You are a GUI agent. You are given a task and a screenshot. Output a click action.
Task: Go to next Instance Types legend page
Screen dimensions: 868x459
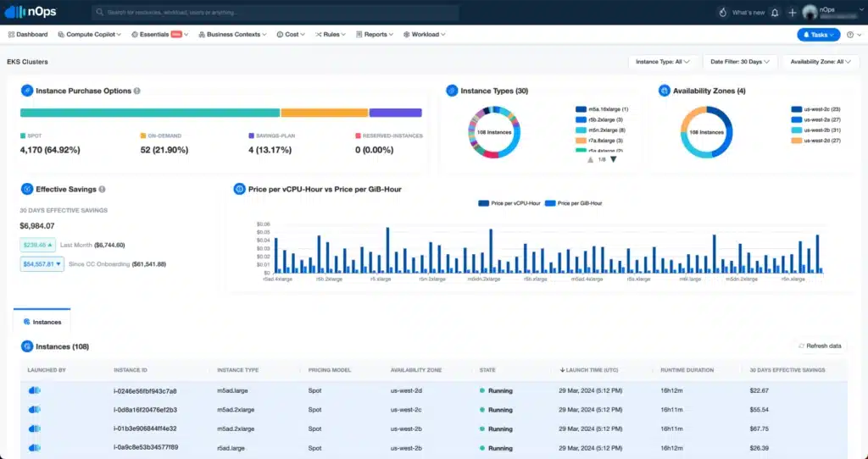614,159
